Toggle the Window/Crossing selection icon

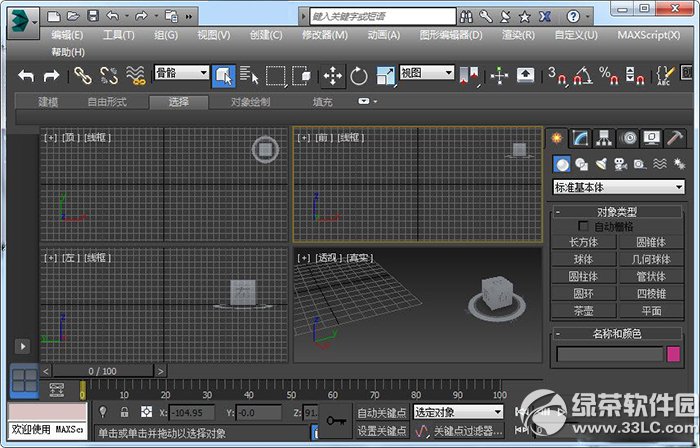[302, 75]
